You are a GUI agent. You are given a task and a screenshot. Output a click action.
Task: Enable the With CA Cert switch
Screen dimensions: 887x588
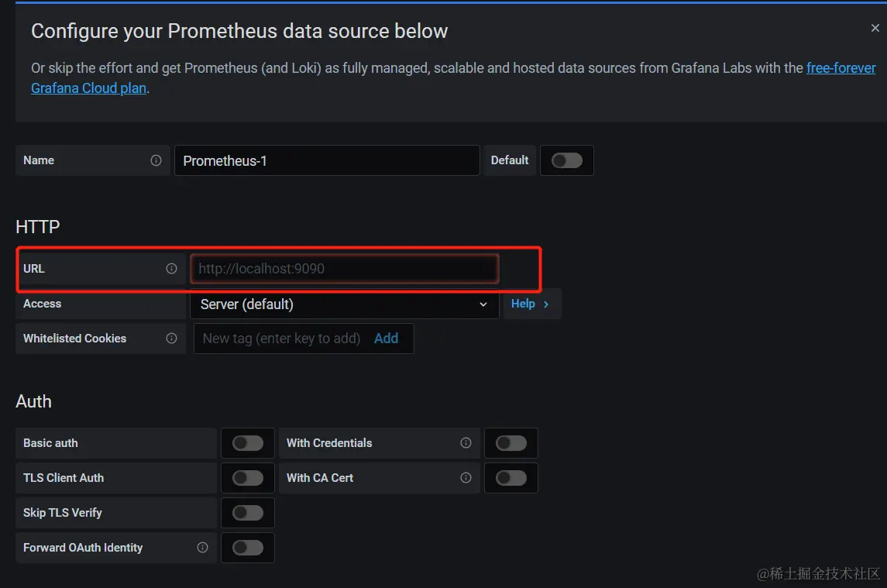coord(511,478)
